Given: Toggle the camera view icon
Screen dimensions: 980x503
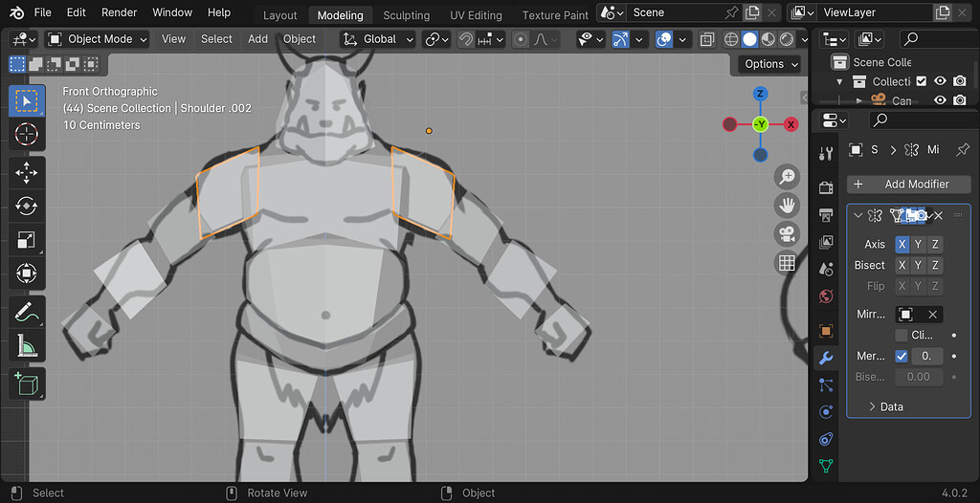Looking at the screenshot, I should coord(787,234).
